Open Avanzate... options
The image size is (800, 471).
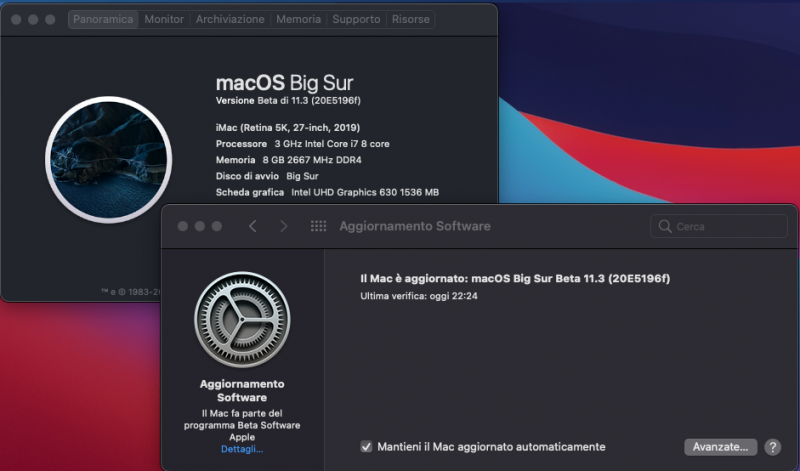coord(720,447)
